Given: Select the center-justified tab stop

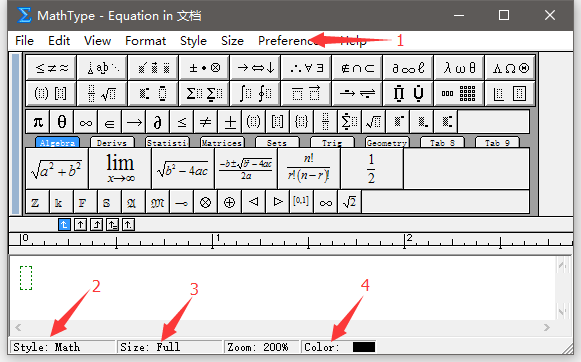Looking at the screenshot, I should point(80,225).
